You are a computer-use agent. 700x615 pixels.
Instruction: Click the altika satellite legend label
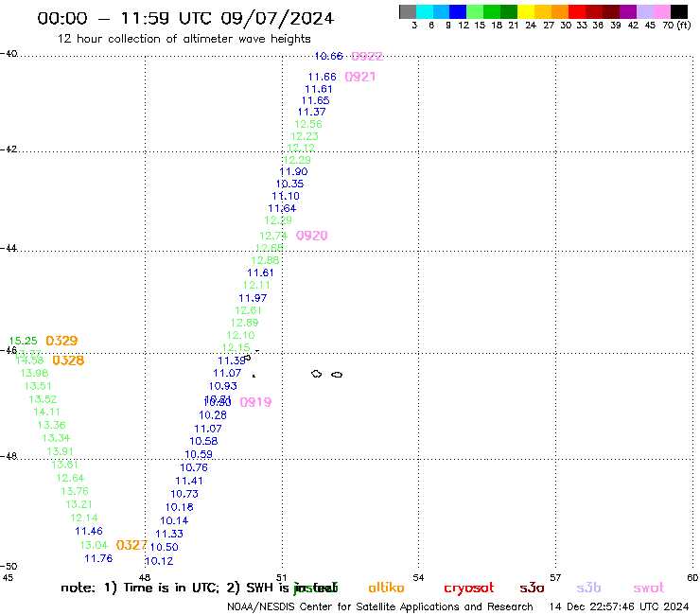coord(386,588)
